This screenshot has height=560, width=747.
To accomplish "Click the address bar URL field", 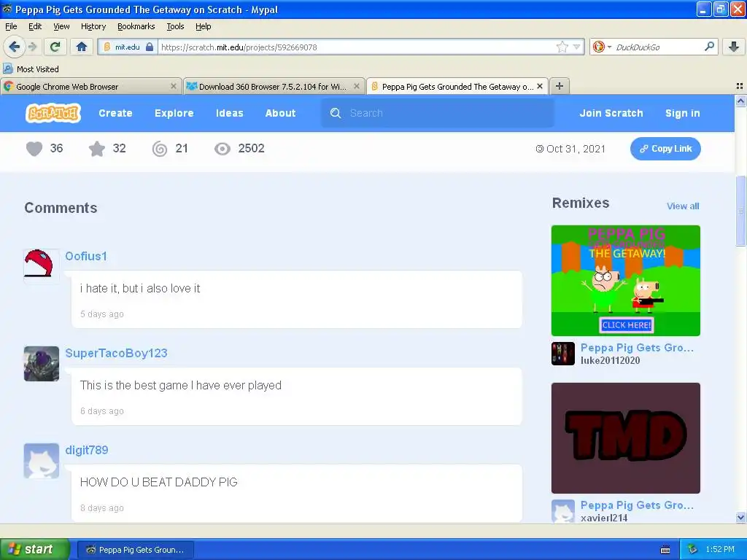I will 356,47.
